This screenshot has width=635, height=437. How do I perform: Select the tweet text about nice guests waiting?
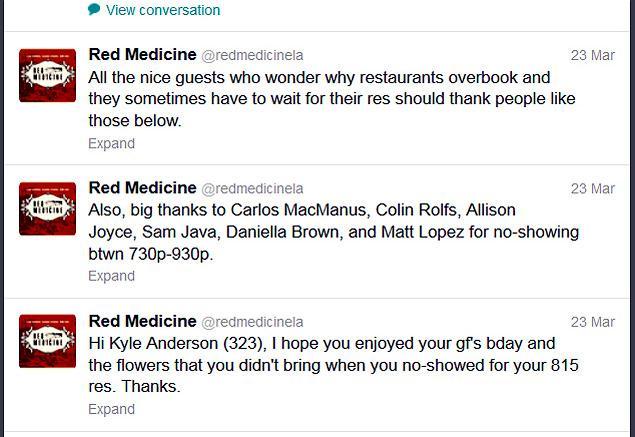coord(330,99)
